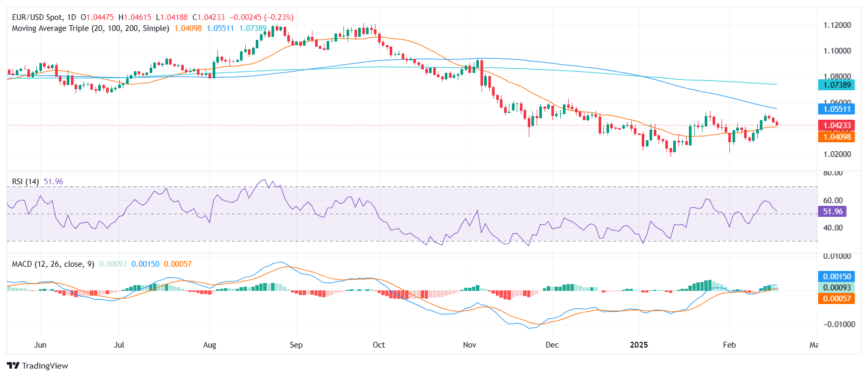Click the orange 0.00057 MACD signal tag
This screenshot has width=868, height=377.
(x=836, y=299)
